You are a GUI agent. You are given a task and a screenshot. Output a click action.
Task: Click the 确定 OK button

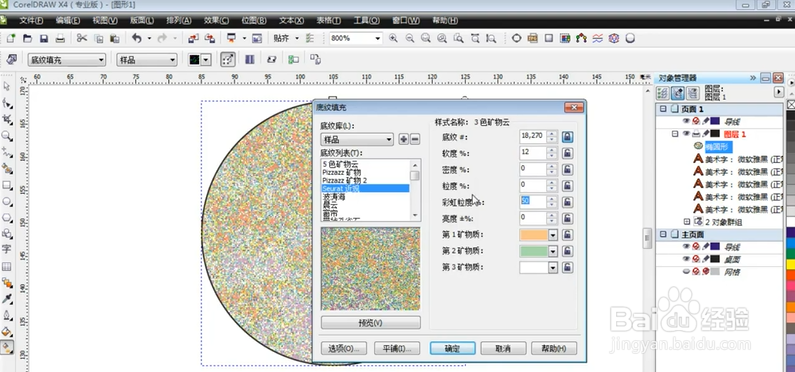[x=452, y=349]
